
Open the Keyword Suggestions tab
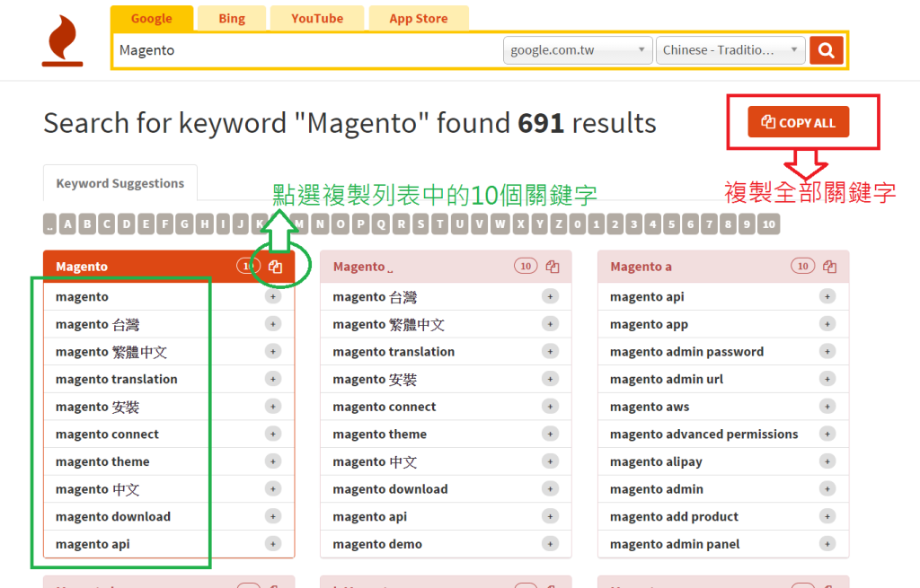coord(119,183)
